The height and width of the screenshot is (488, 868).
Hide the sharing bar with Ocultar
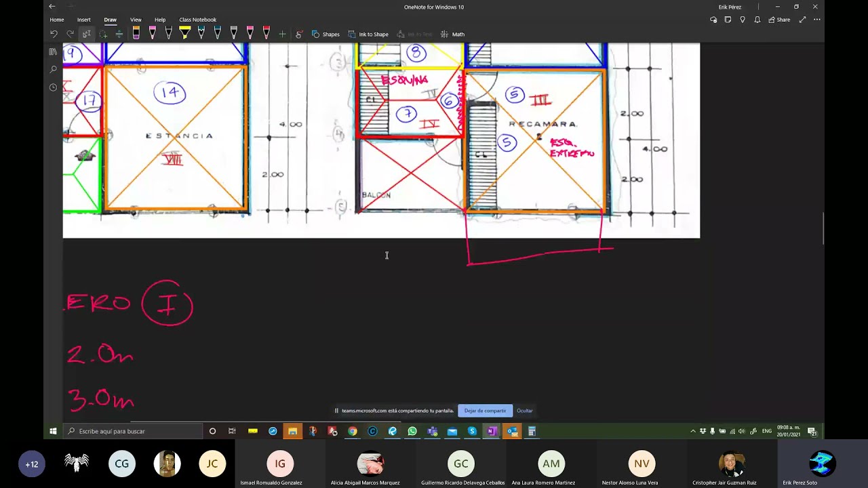click(525, 411)
